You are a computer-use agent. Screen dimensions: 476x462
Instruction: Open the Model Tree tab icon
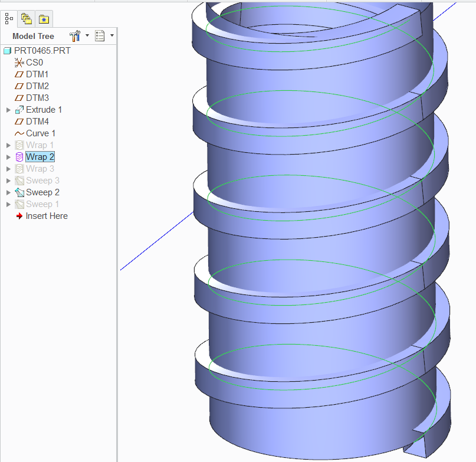coord(9,19)
